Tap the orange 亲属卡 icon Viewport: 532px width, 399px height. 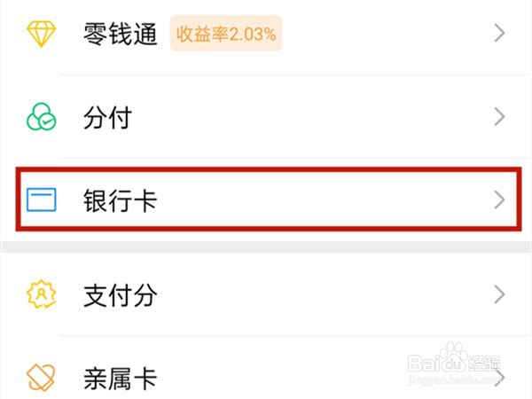(41, 378)
